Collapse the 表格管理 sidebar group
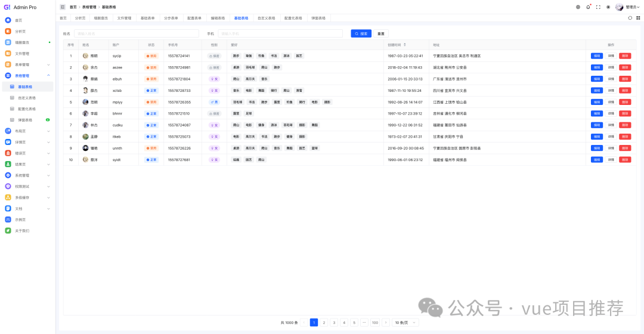This screenshot has height=334, width=644. pyautogui.click(x=27, y=76)
